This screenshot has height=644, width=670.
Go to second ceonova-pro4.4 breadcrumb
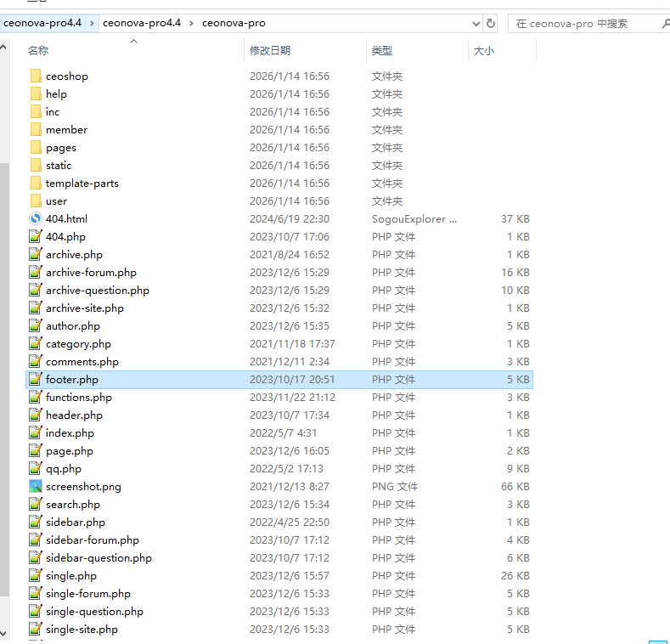click(142, 23)
